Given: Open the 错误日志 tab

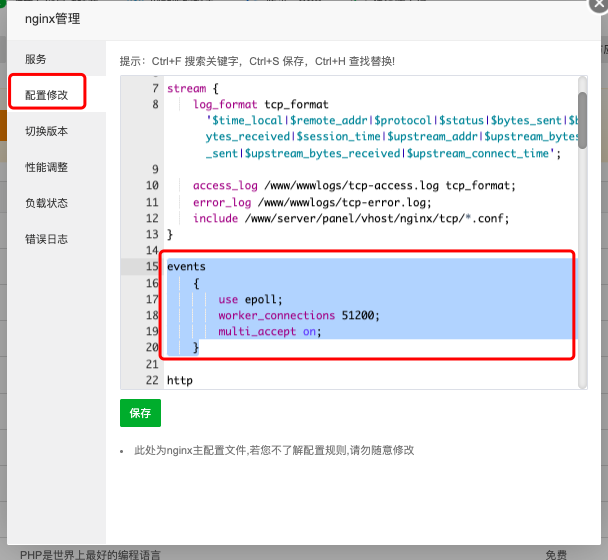Looking at the screenshot, I should coord(47,239).
